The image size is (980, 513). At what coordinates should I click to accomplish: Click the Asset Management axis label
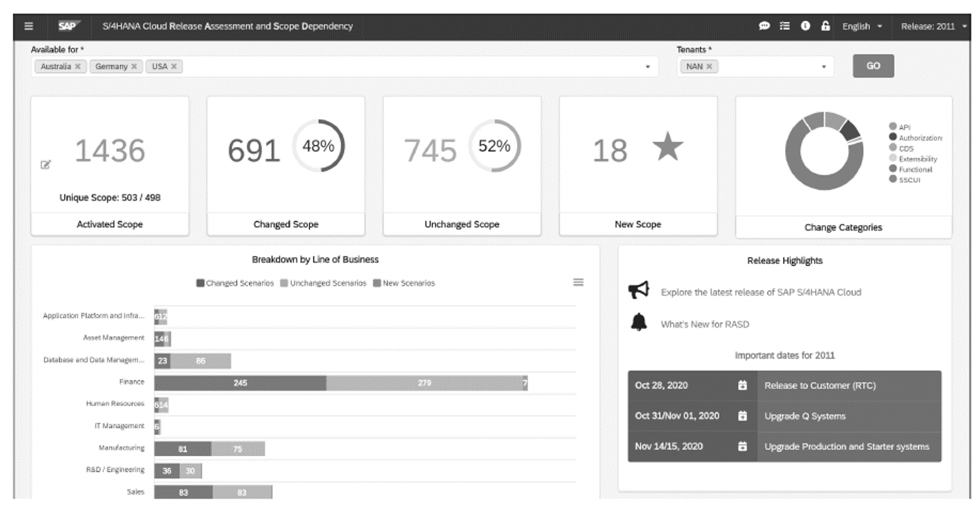point(114,337)
